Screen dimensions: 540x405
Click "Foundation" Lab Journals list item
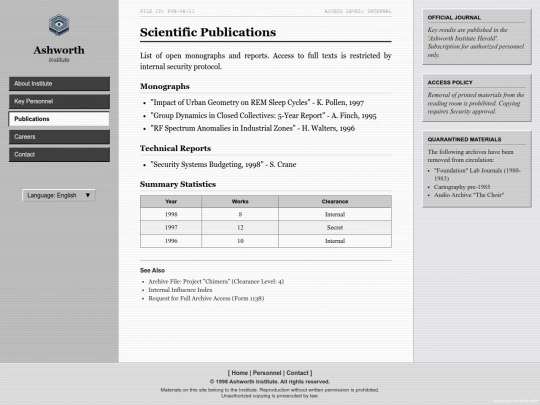[x=477, y=174]
